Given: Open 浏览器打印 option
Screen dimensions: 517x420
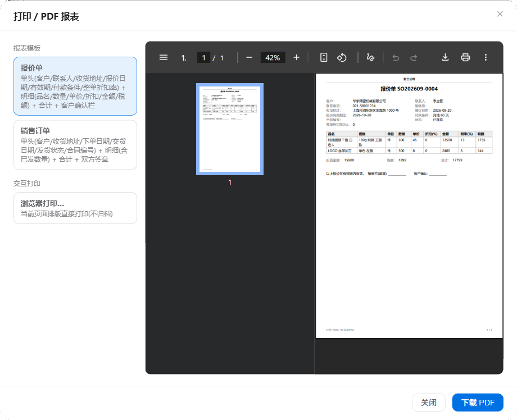Looking at the screenshot, I should 75,208.
